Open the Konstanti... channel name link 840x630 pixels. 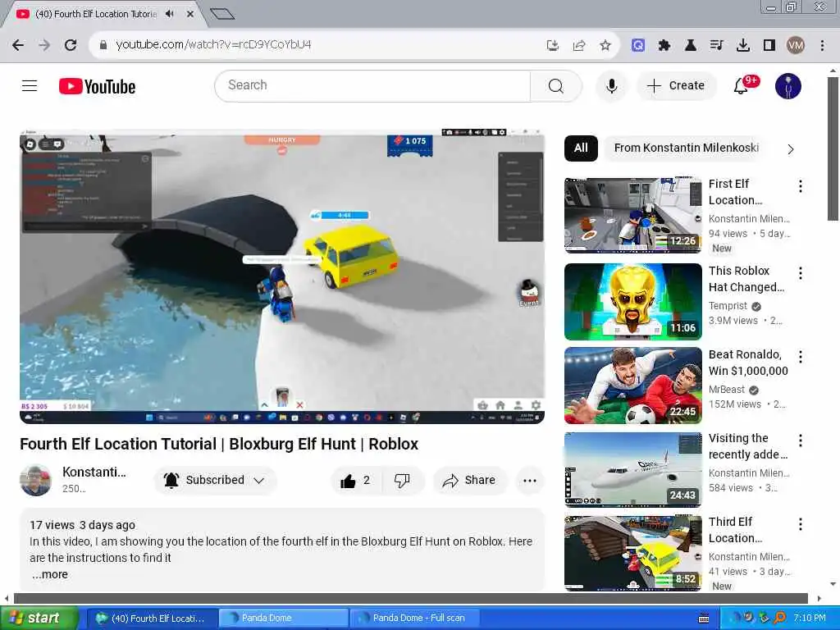tap(94, 472)
